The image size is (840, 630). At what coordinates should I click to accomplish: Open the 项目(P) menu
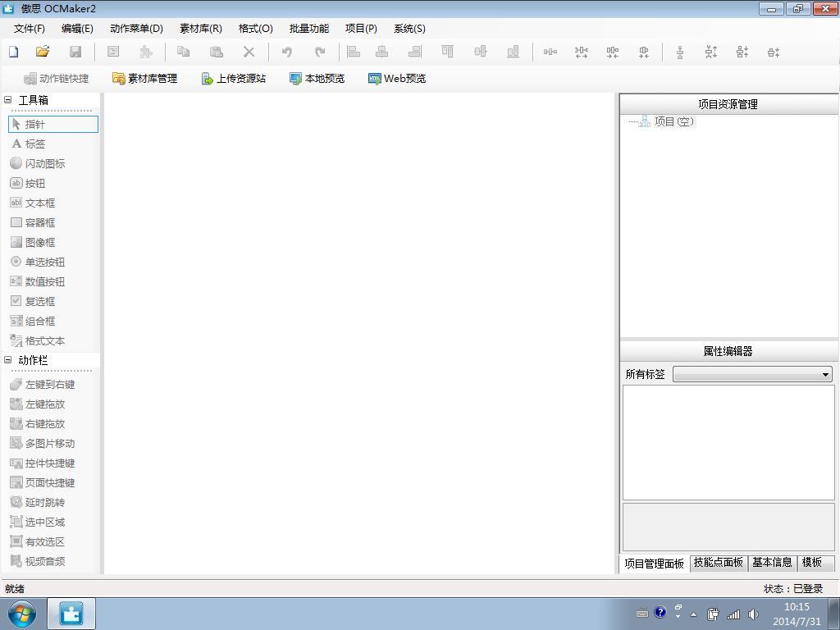[361, 29]
